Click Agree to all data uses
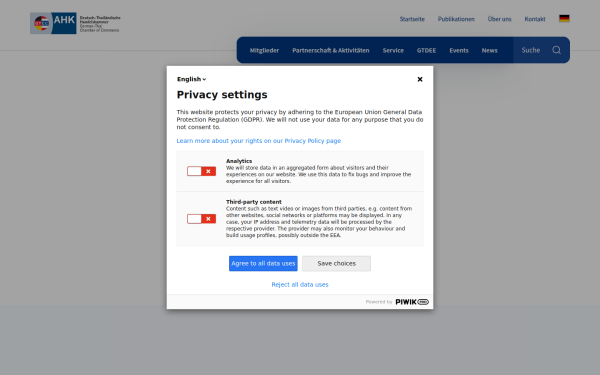The height and width of the screenshot is (375, 600). [263, 264]
